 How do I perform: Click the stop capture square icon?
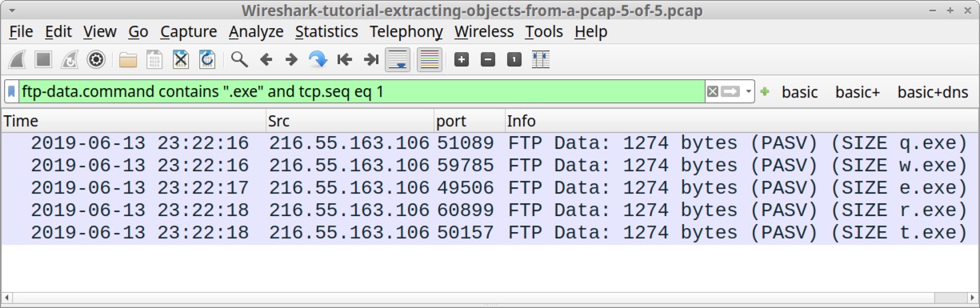pyautogui.click(x=43, y=59)
